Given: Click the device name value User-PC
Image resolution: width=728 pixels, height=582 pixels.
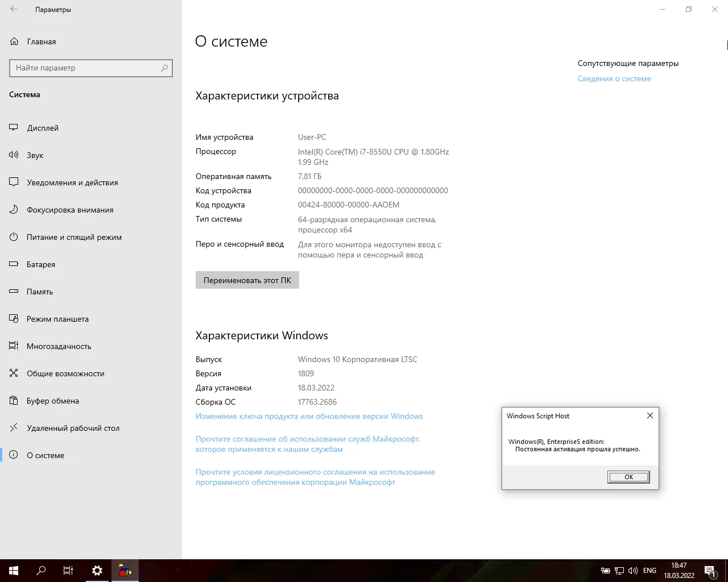Looking at the screenshot, I should point(312,137).
